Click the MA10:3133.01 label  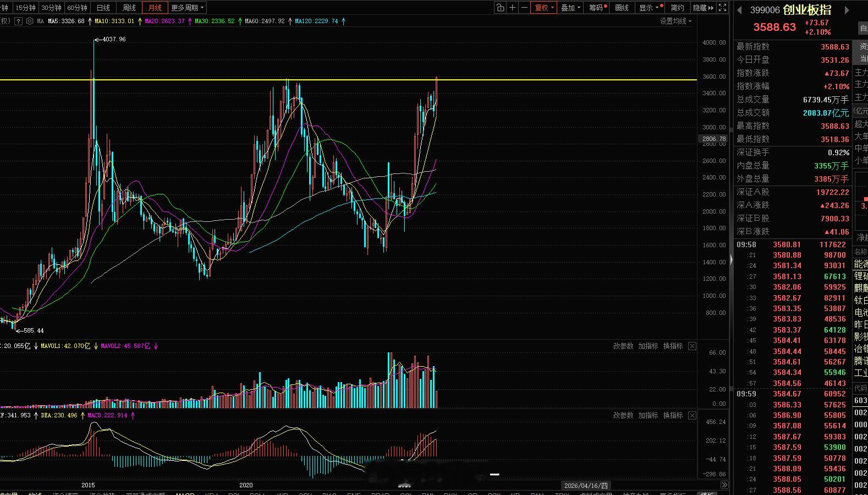[x=114, y=21]
